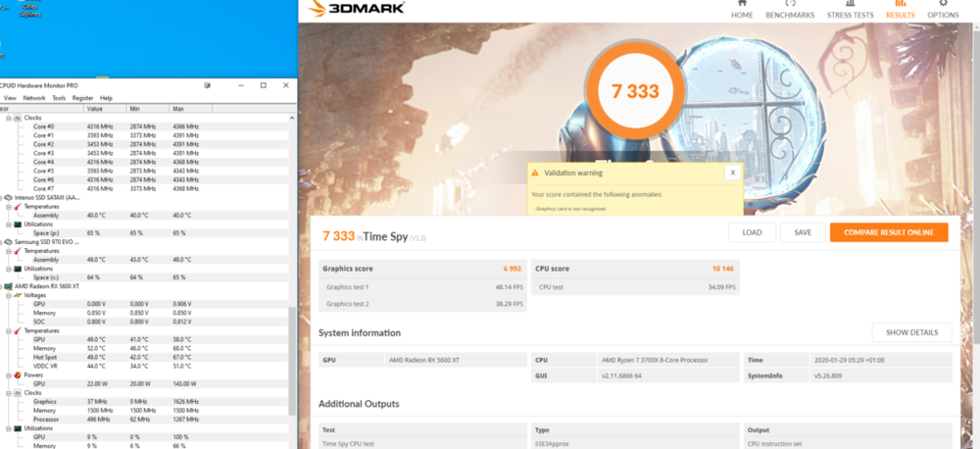Select the VDDC VR row
The width and height of the screenshot is (980, 449).
pyautogui.click(x=144, y=366)
